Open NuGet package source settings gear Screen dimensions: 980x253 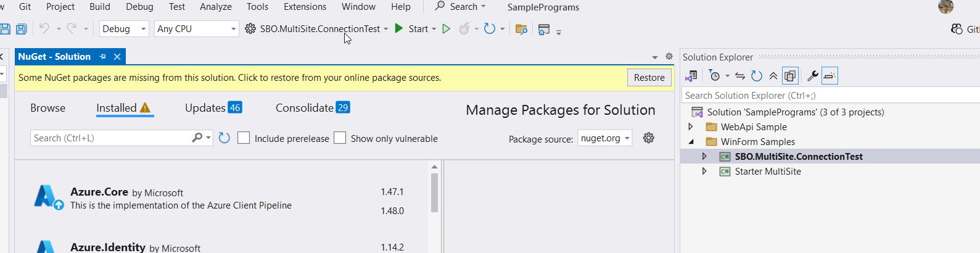point(649,138)
